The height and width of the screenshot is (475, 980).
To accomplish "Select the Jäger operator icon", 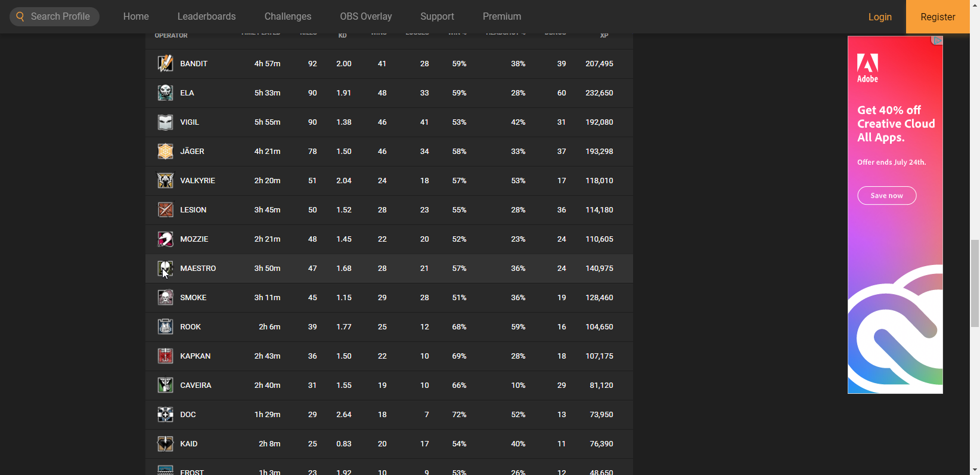I will [165, 151].
